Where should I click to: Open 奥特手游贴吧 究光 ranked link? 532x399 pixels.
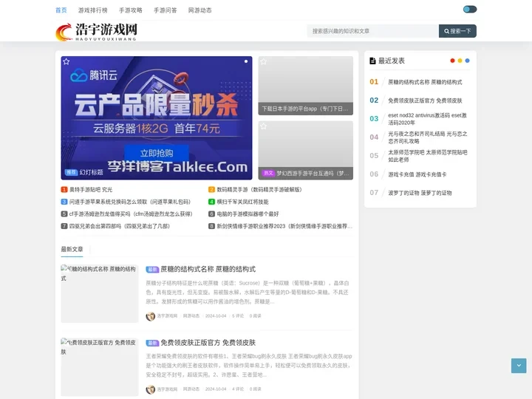point(91,190)
